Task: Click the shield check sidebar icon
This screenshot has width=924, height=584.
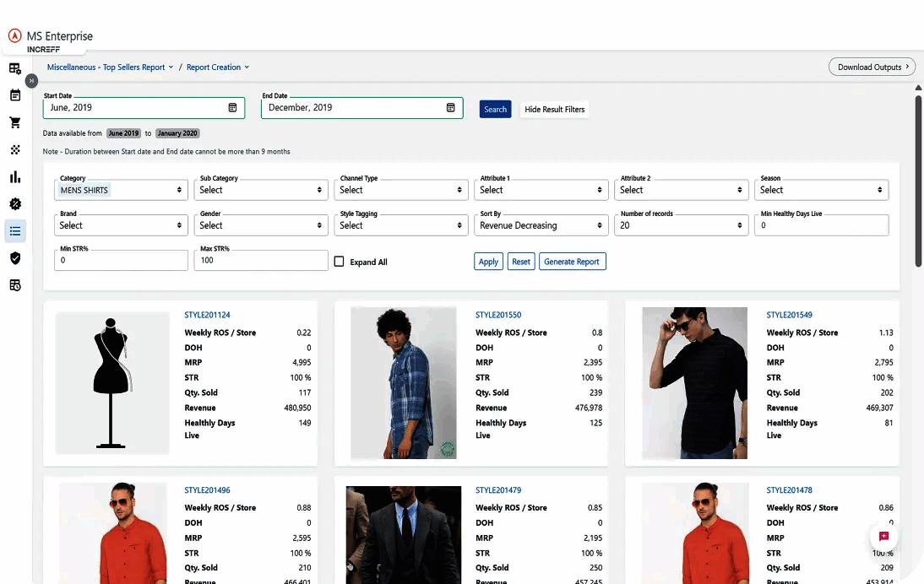Action: pyautogui.click(x=15, y=258)
